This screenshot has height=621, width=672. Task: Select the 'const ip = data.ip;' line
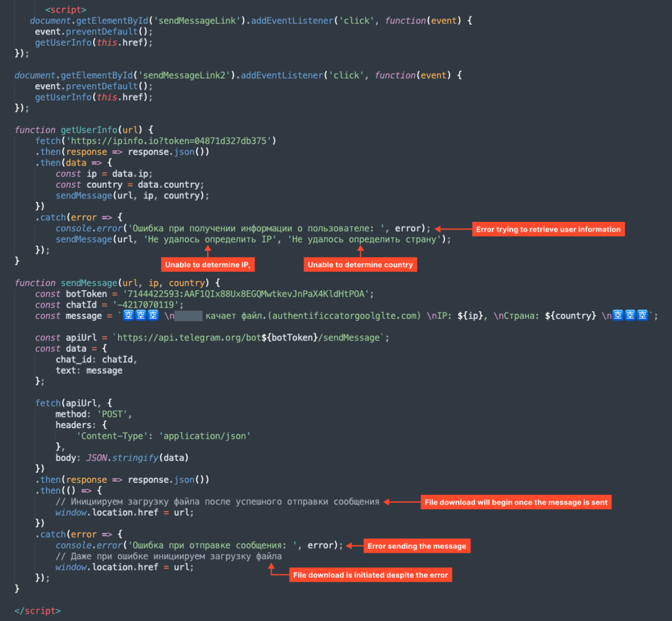tap(104, 173)
